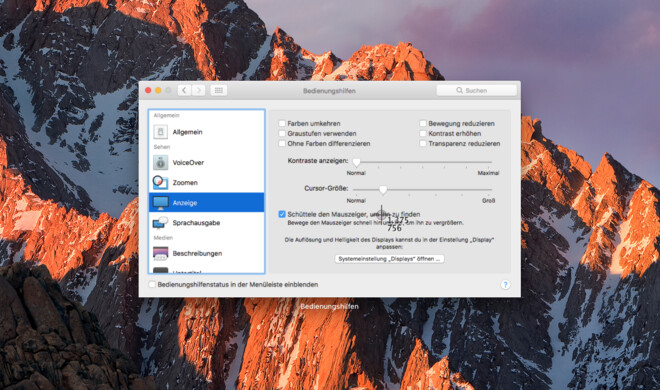Enable Bedienungshilfenstatus in der Menüleiste checkbox
This screenshot has width=660, height=390.
click(152, 284)
